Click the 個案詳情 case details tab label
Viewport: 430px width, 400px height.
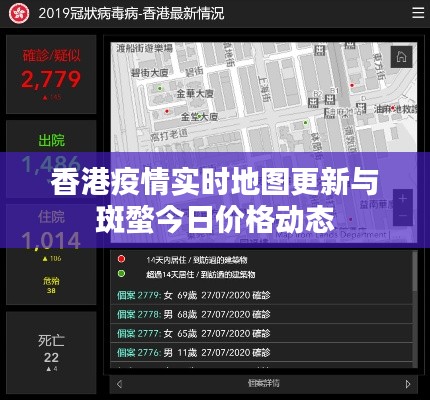point(263,383)
